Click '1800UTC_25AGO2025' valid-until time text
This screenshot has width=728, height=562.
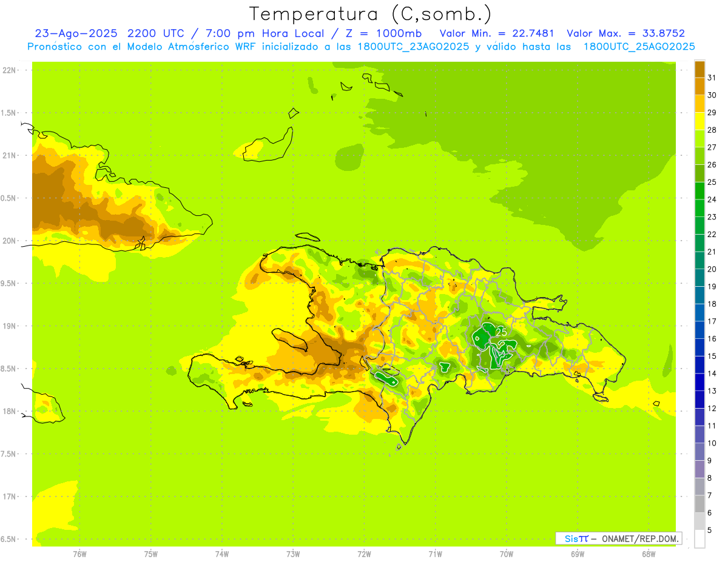tap(639, 47)
